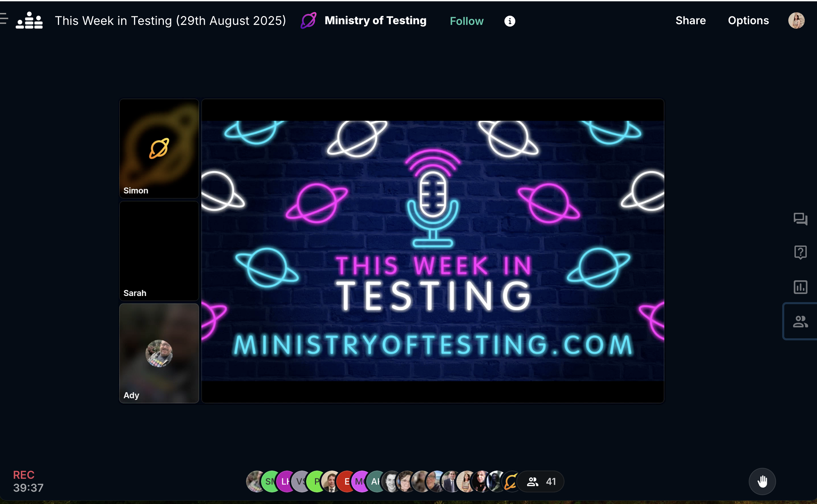Raise your hand with the hand button
The image size is (817, 504).
tap(762, 481)
